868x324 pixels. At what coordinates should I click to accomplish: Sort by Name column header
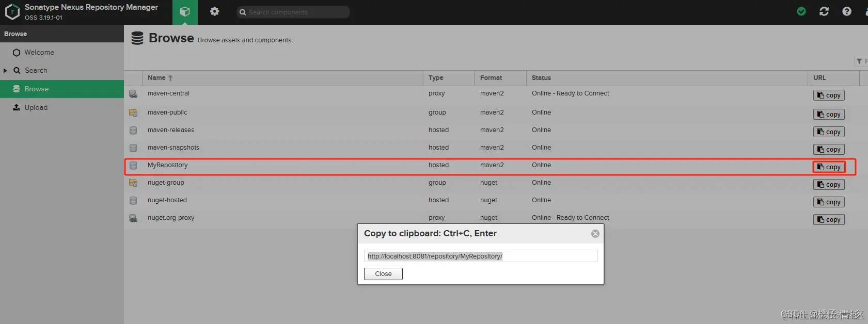pyautogui.click(x=282, y=78)
